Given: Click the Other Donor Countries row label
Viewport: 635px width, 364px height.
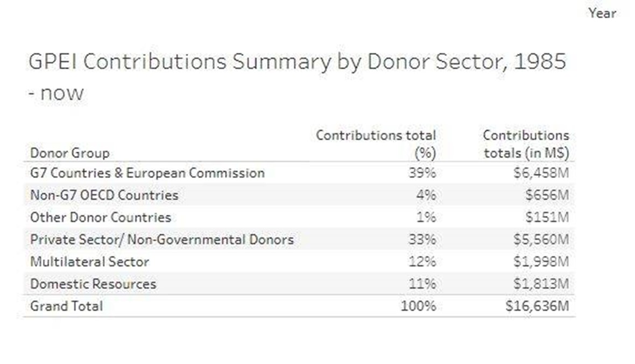Looking at the screenshot, I should point(101,217).
